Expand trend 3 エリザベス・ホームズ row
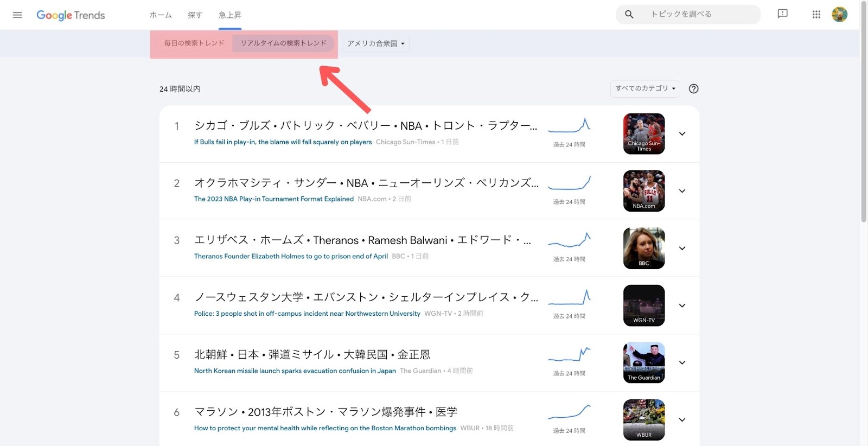This screenshot has height=446, width=868. point(682,248)
